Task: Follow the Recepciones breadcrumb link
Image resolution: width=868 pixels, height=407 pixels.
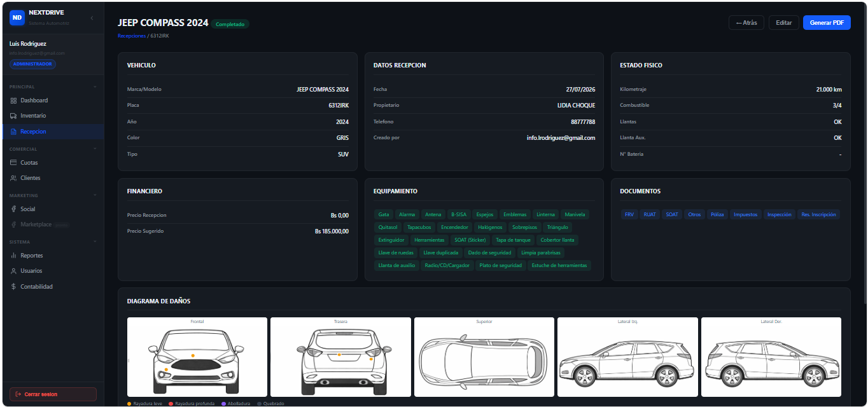Action: point(132,36)
